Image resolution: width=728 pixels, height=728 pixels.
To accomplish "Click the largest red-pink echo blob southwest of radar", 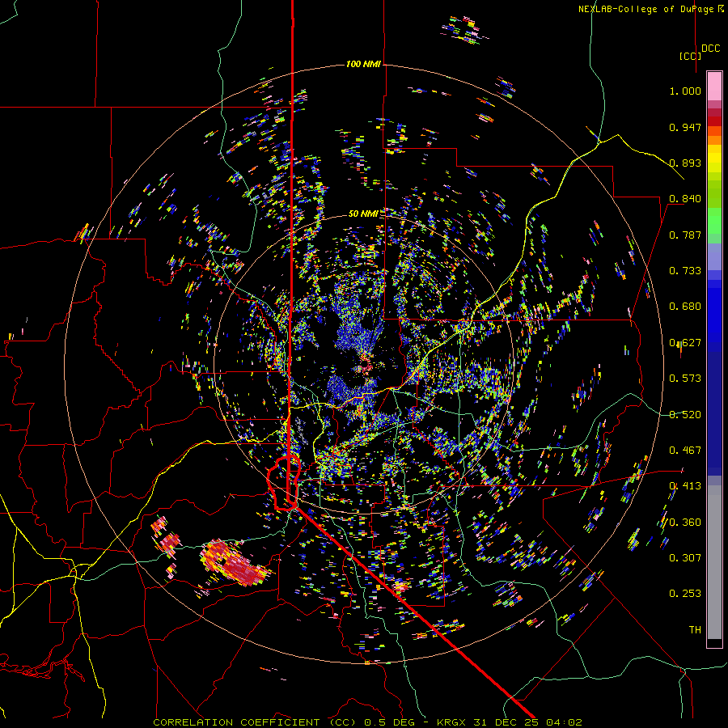I will 235,563.
